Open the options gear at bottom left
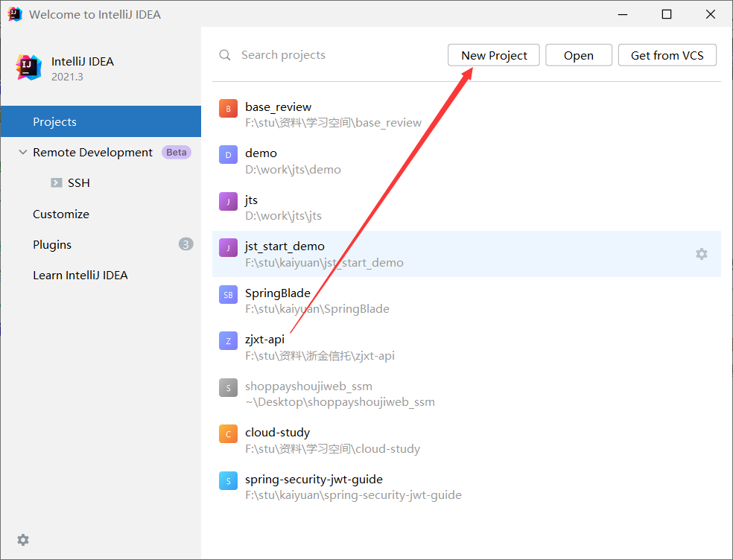This screenshot has height=560, width=733. coord(23,540)
